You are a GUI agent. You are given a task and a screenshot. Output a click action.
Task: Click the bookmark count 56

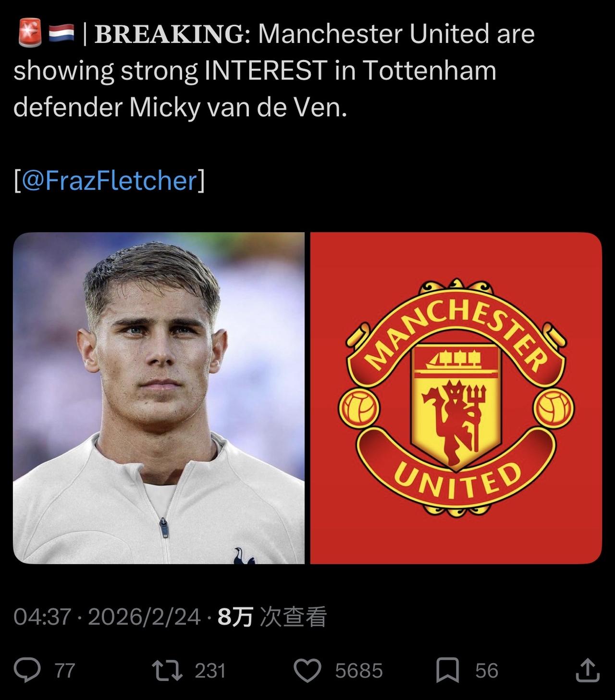point(486,671)
